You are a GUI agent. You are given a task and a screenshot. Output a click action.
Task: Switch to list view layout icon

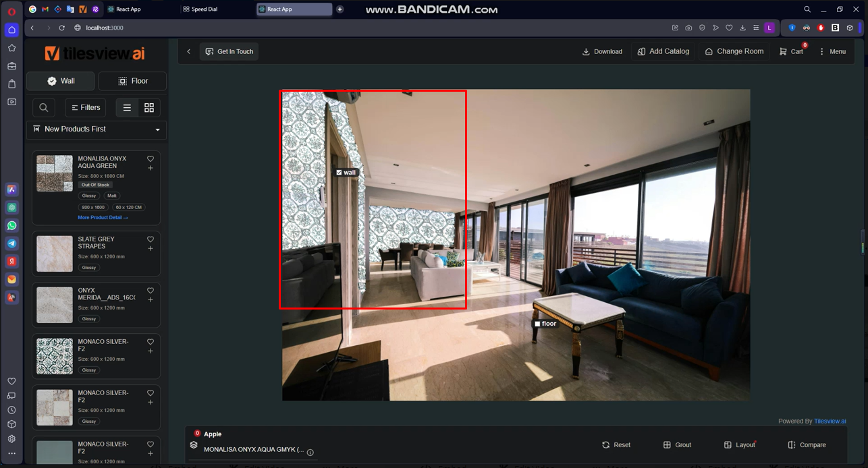tap(127, 108)
